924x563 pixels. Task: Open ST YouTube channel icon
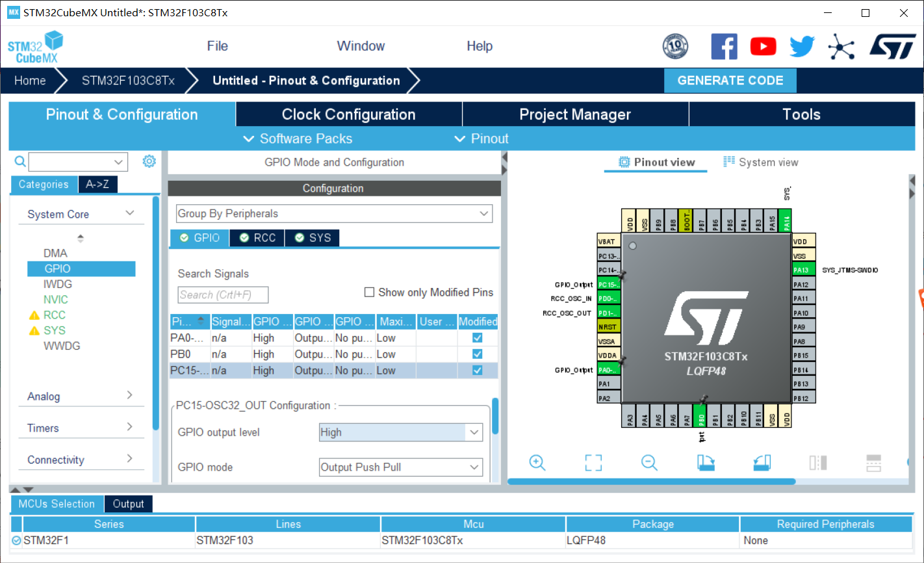point(764,47)
